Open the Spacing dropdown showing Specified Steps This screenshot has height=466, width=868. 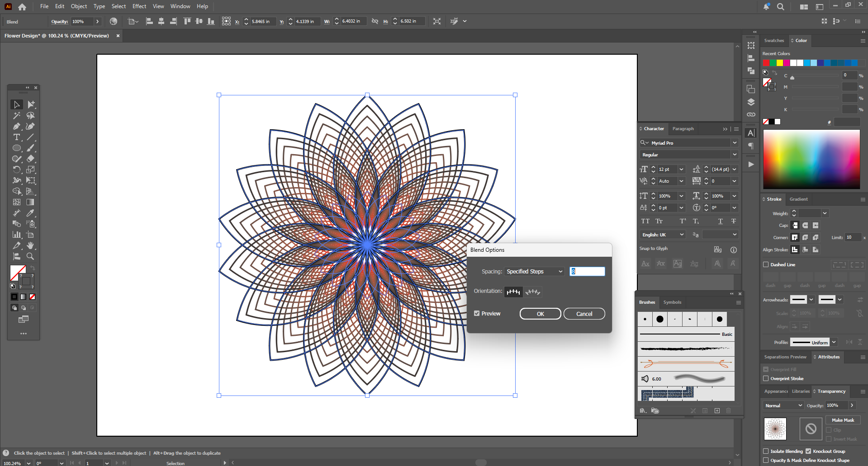[534, 272]
